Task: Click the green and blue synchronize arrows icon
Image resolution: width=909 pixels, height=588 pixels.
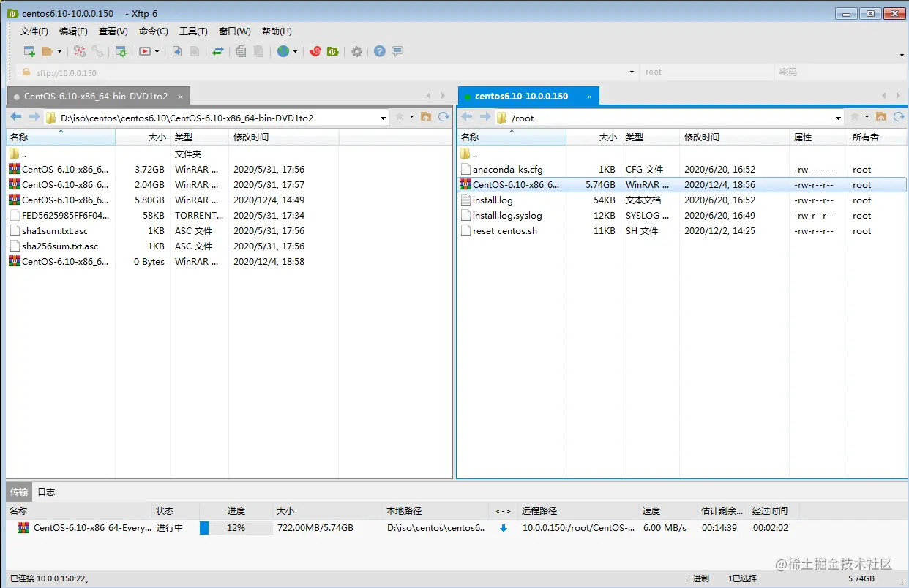Action: [218, 51]
